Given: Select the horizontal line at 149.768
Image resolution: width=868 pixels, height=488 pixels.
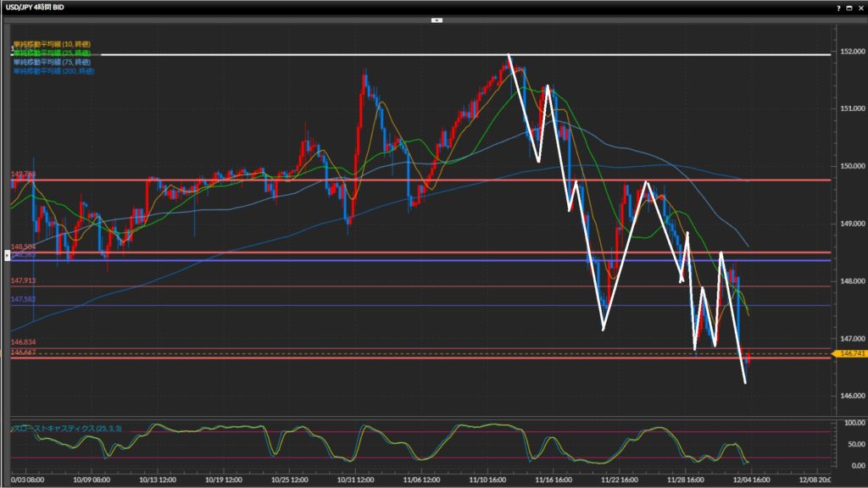Looking at the screenshot, I should [424, 180].
